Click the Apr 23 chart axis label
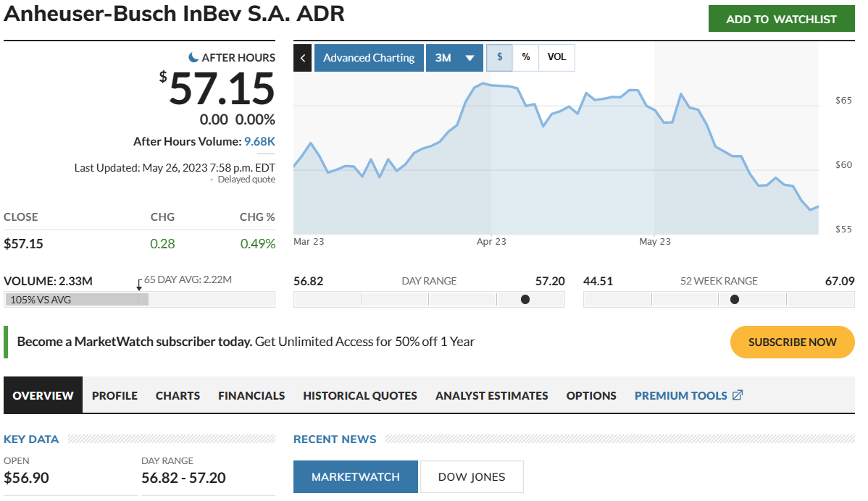868x501 pixels. [x=491, y=242]
